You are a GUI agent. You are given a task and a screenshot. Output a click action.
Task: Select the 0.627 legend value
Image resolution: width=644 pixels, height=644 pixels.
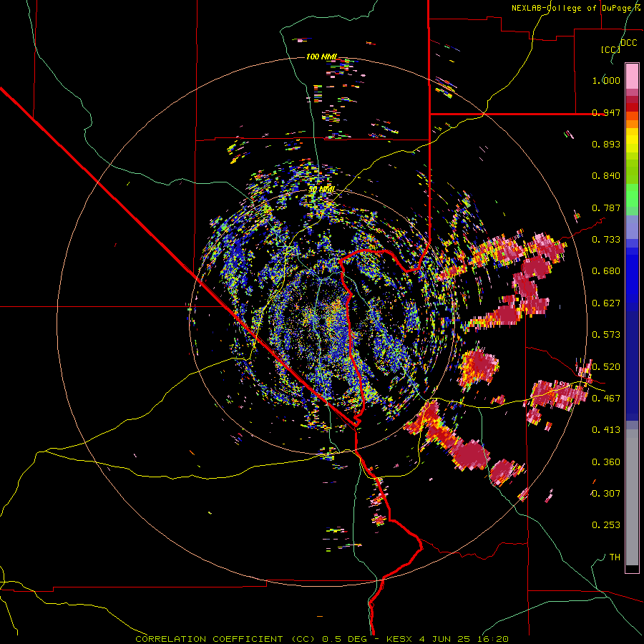tap(606, 303)
